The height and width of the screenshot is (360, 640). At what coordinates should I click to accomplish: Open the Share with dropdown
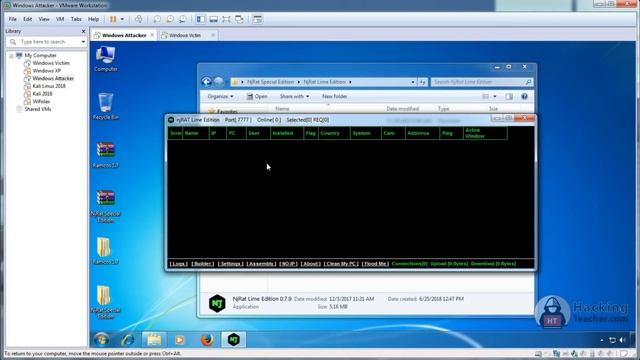[294, 96]
